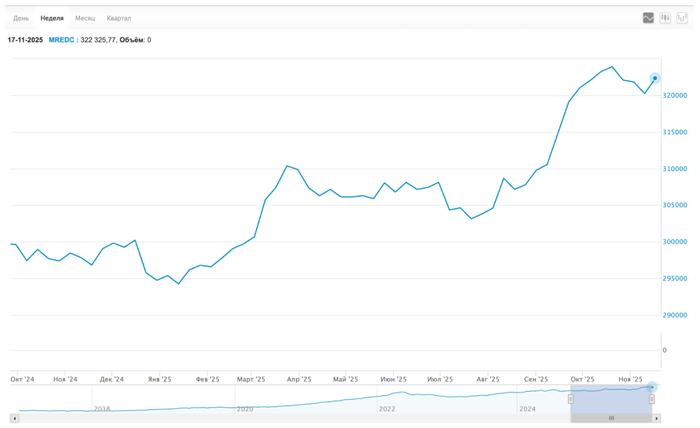Select the Неделя period tab
700x428 pixels.
pyautogui.click(x=52, y=18)
